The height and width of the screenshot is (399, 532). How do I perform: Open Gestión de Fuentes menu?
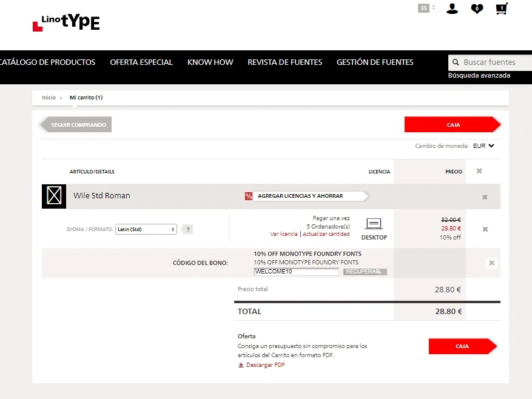tap(375, 62)
